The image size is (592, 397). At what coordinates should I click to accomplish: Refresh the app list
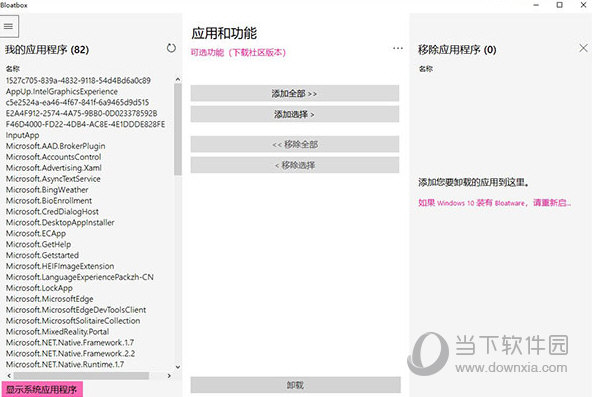(171, 48)
